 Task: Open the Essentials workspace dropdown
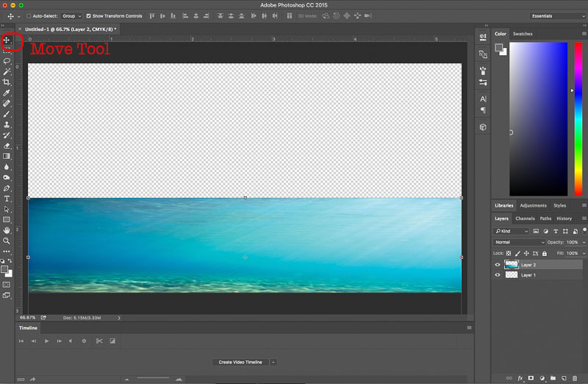558,16
